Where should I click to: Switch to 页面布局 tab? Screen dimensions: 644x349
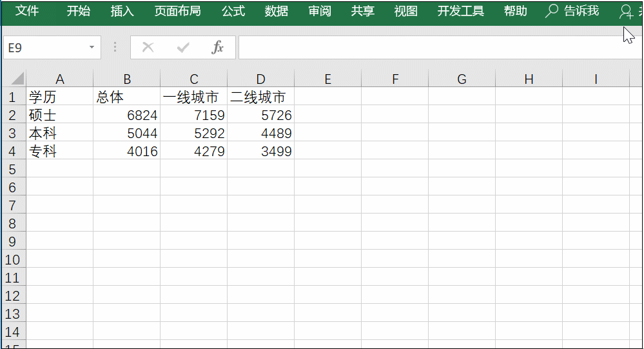[x=177, y=11]
